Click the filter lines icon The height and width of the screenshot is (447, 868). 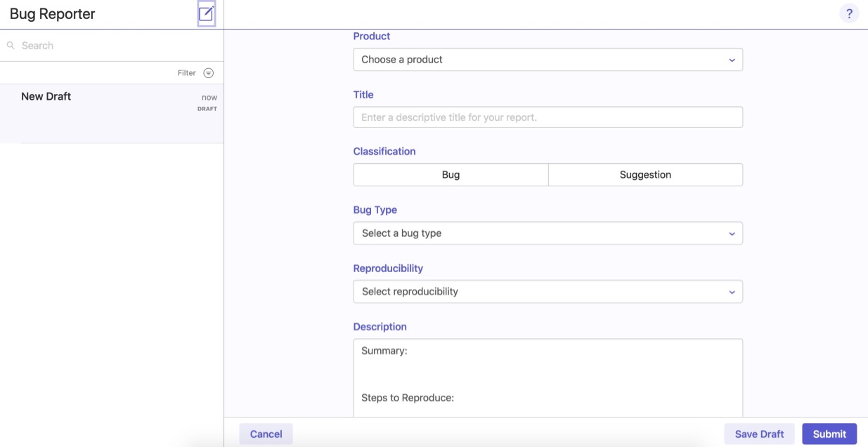208,73
